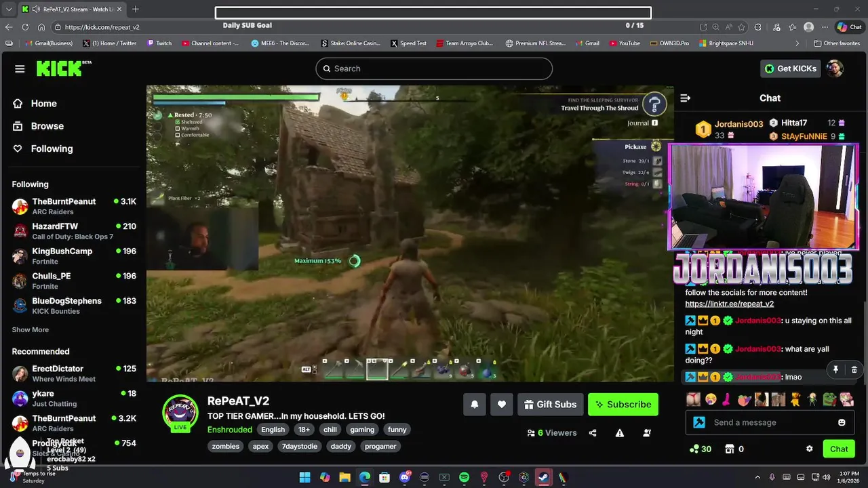Click the share stream icon

pos(593,433)
